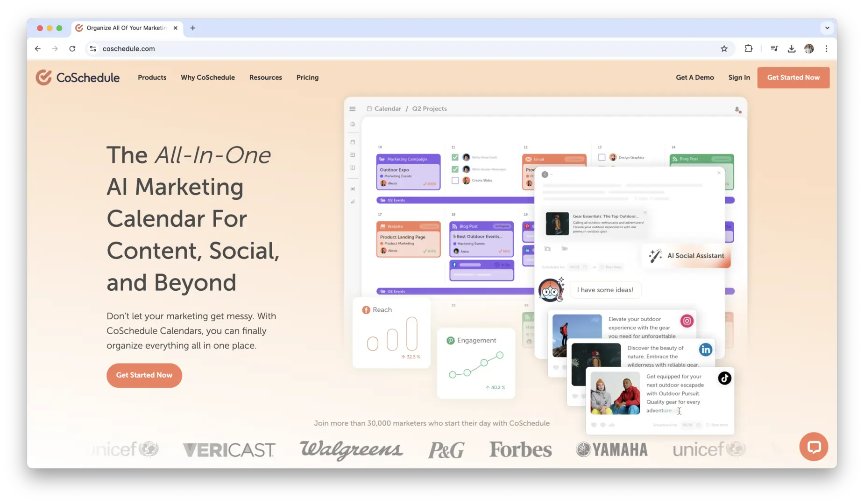Expand the browser tab search dropdown
This screenshot has width=864, height=504.
tap(827, 28)
